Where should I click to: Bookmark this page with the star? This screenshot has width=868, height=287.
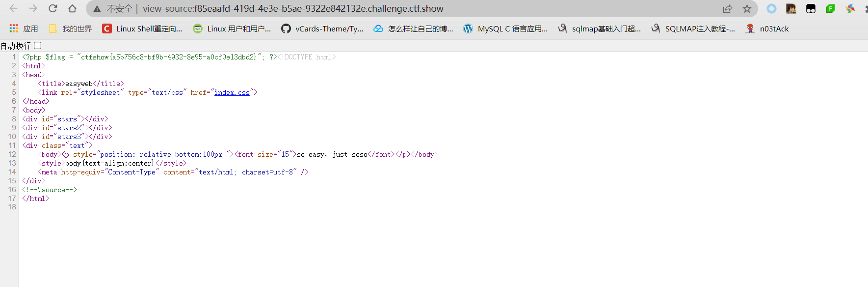point(747,8)
